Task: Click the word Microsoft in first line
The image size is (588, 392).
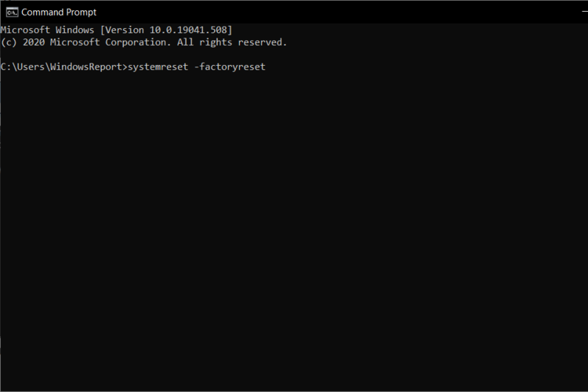Action: (x=25, y=30)
